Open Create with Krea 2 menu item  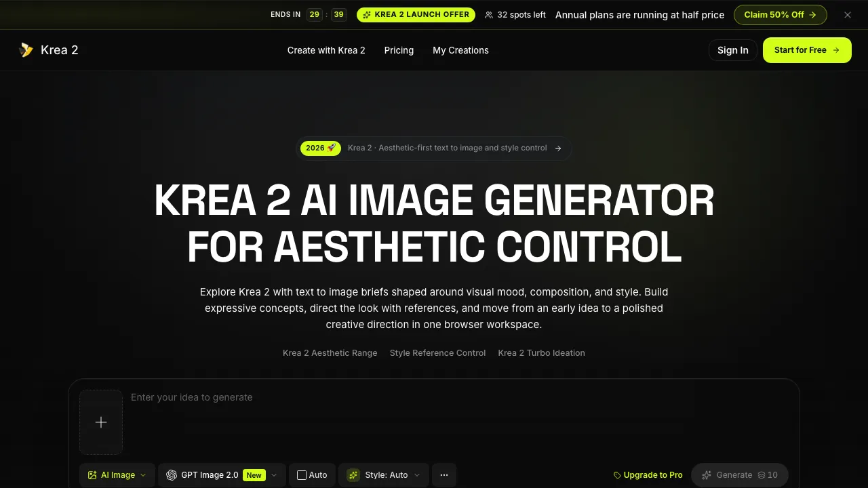(326, 50)
